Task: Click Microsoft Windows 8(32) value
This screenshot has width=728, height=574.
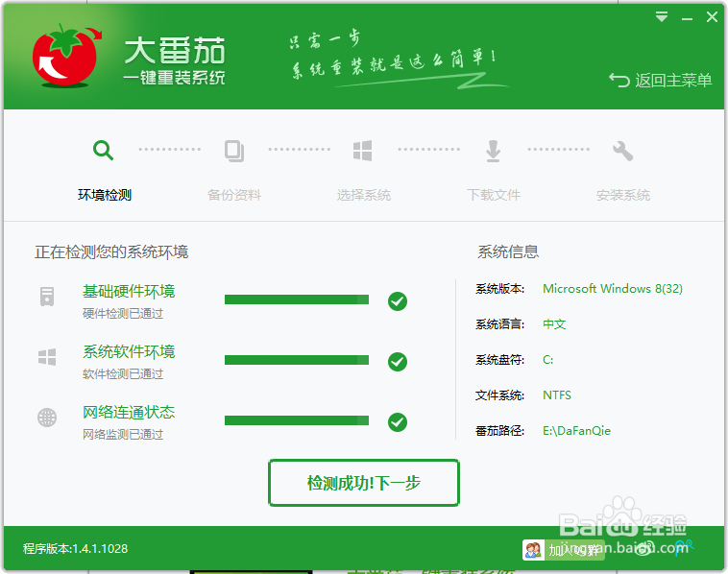Action: click(x=613, y=289)
